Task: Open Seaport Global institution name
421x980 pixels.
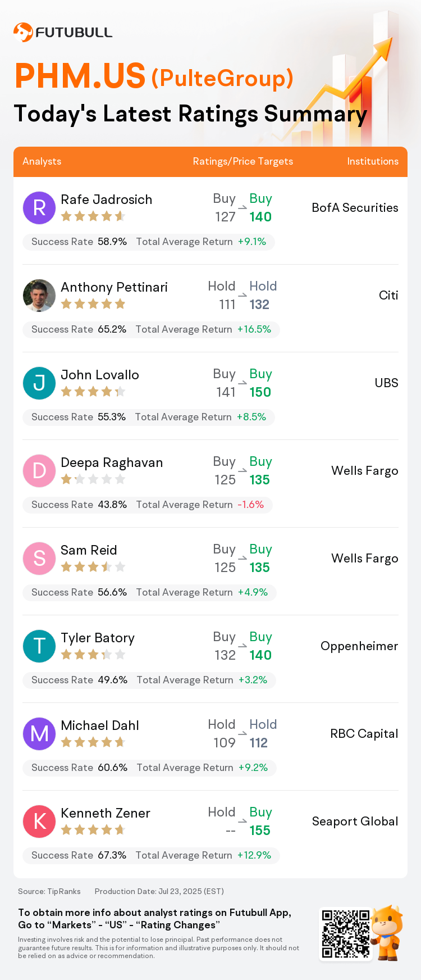Action: [355, 822]
